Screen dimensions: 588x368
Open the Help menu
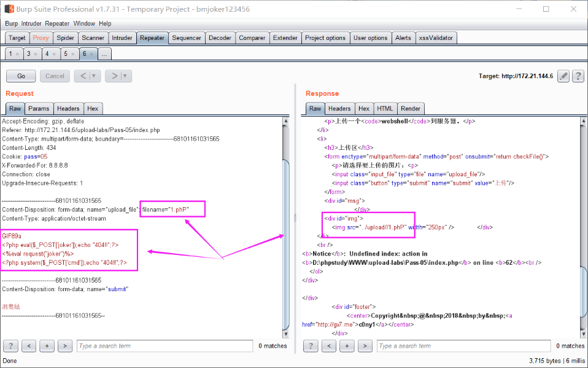click(105, 23)
